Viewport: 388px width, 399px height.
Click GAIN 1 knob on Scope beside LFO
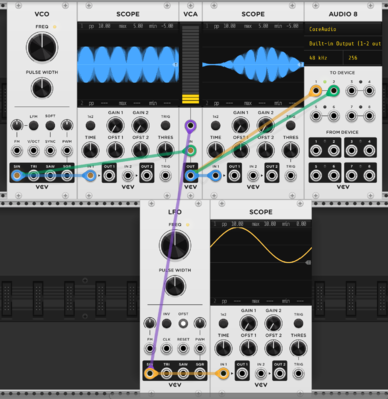248,323
